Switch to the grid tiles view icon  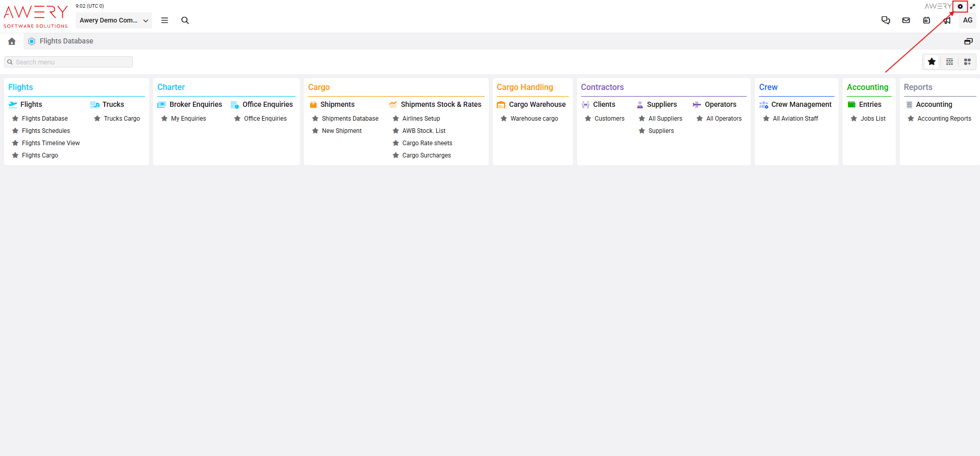(x=967, y=62)
